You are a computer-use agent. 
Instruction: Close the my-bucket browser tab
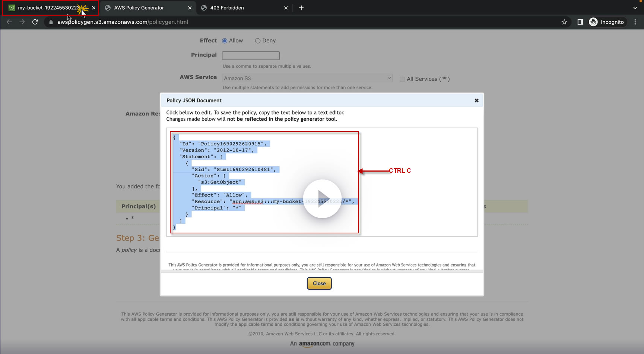(93, 8)
